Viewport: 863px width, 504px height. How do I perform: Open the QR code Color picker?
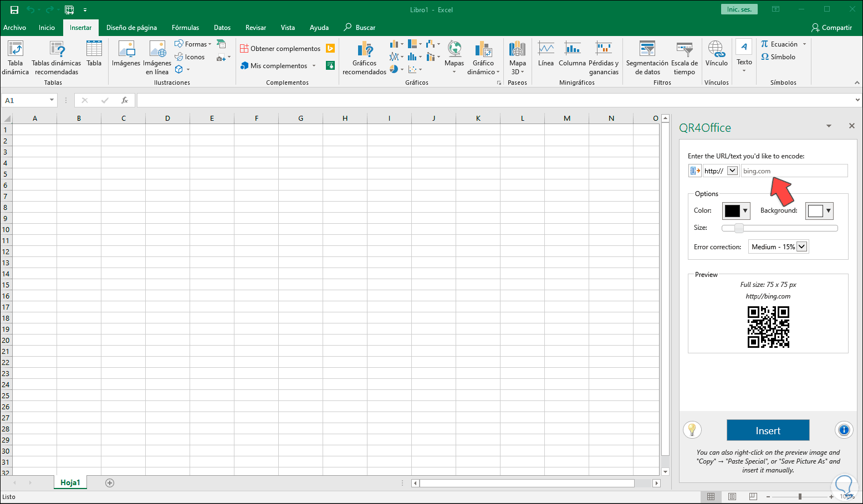click(x=736, y=210)
